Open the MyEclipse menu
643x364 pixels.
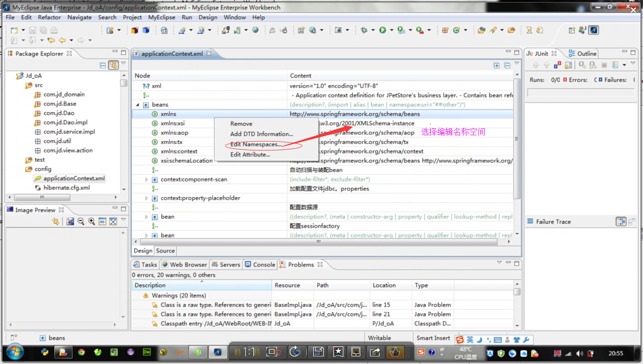pos(162,17)
